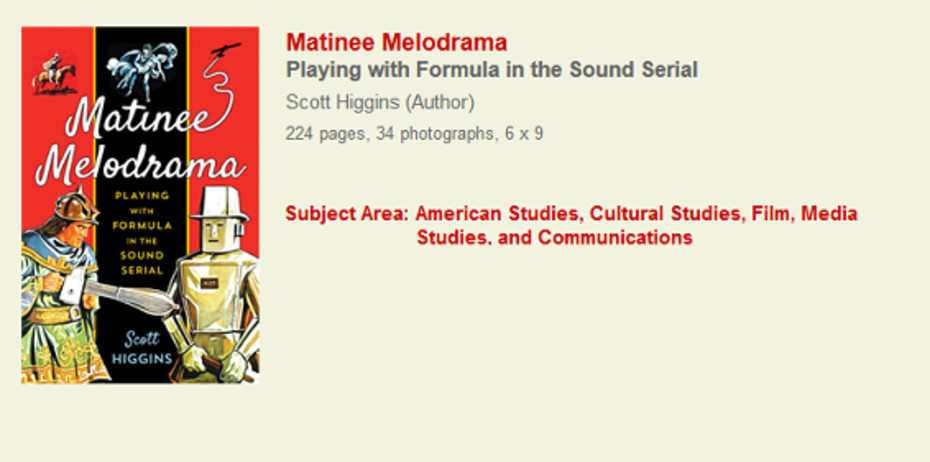Click the subtitle 'Playing with Formula in the Sound Serial'
930x462 pixels.
pyautogui.click(x=491, y=70)
